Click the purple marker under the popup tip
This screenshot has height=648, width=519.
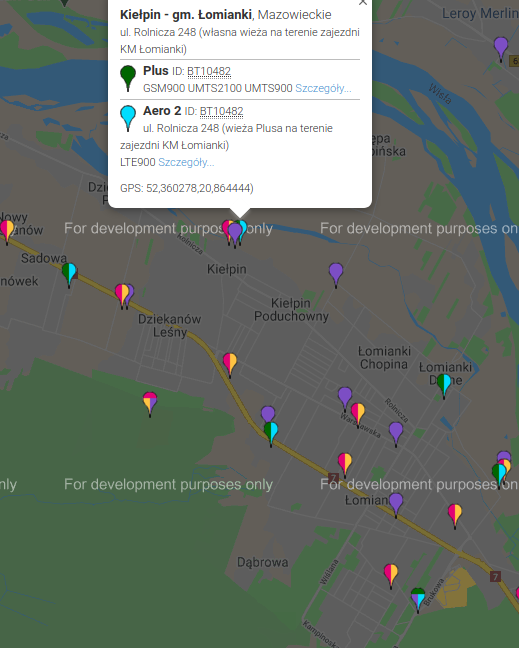click(235, 235)
